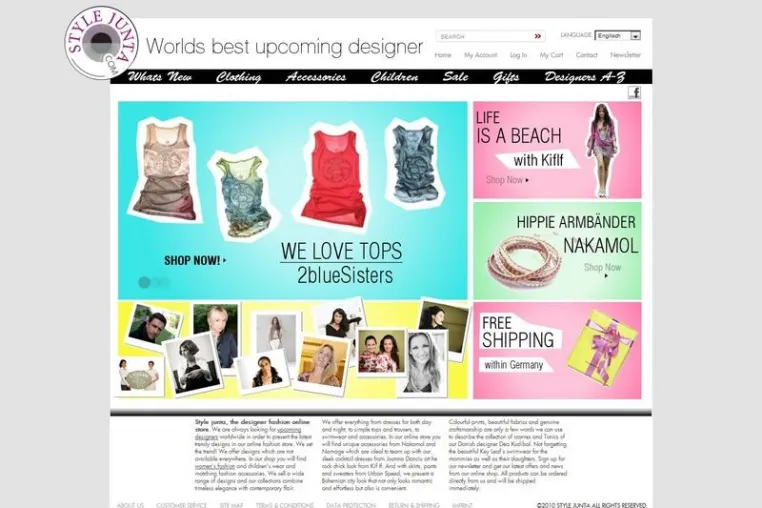Open the Clothing menu

click(x=238, y=77)
